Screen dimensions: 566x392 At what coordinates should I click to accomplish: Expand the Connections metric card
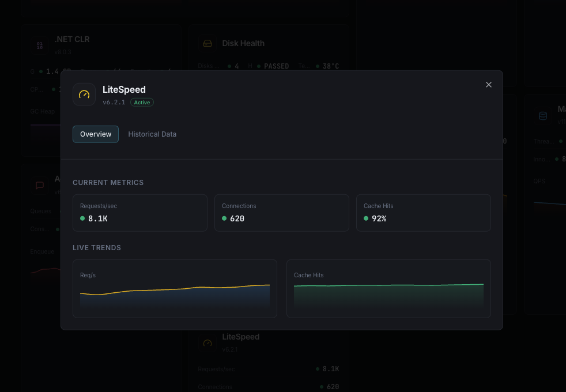coord(281,213)
